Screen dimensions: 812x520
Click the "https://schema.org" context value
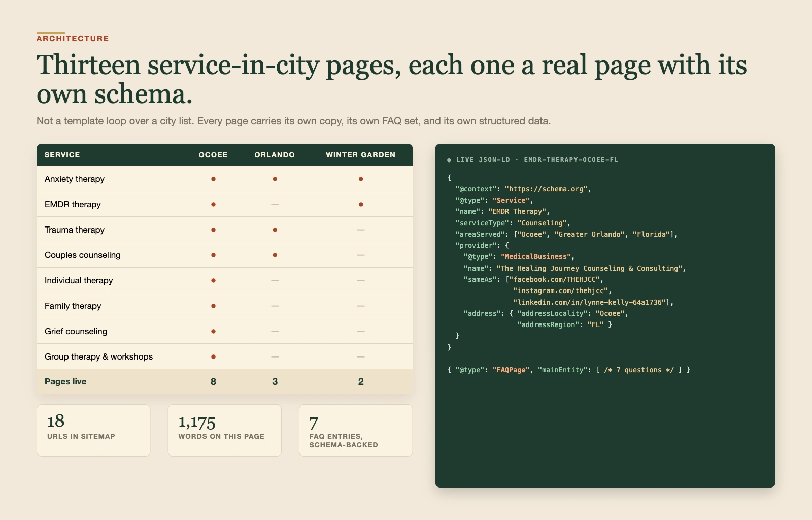pos(546,189)
